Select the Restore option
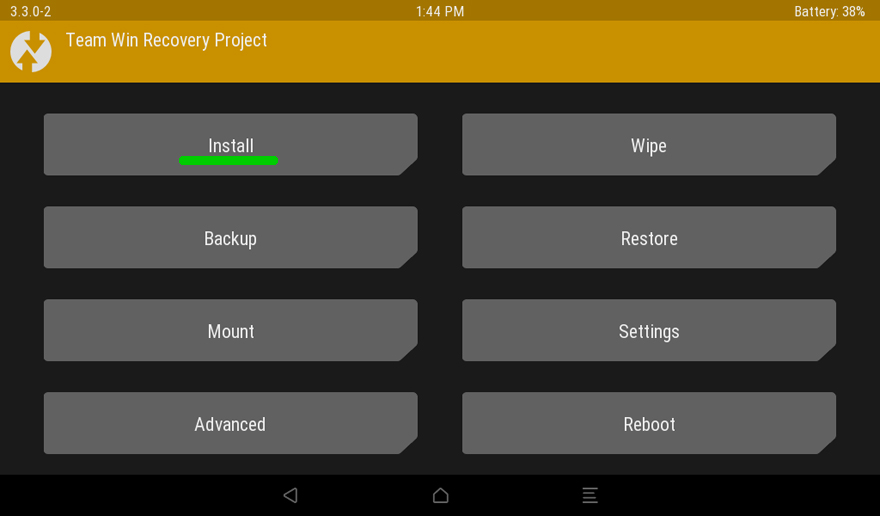 [649, 238]
